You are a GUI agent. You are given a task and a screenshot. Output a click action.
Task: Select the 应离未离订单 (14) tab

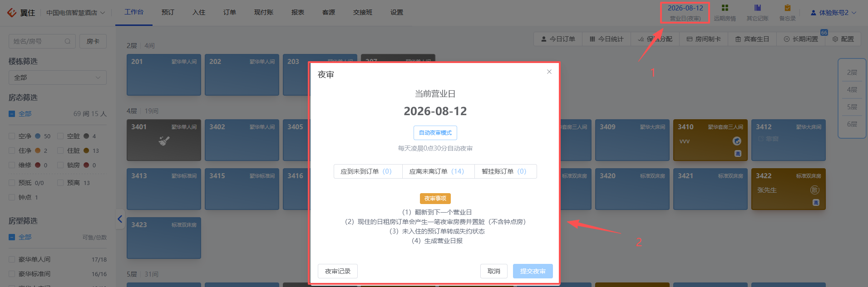point(439,171)
